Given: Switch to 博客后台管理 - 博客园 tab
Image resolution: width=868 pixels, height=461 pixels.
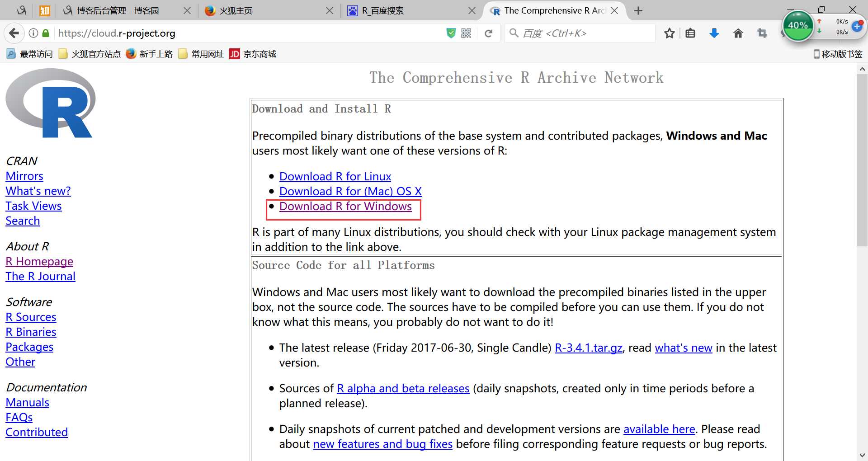Looking at the screenshot, I should [118, 10].
